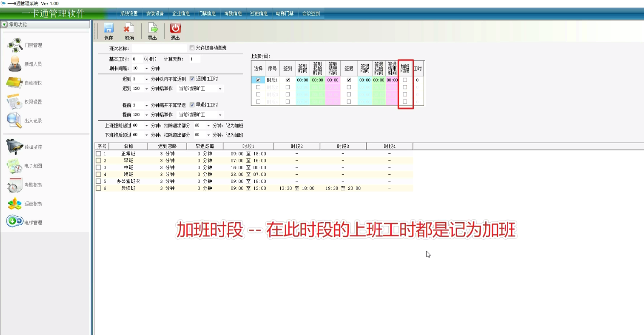Image resolution: width=644 pixels, height=335 pixels.
Task: Open 电梯管理 in the sidebar
Action: (x=25, y=222)
